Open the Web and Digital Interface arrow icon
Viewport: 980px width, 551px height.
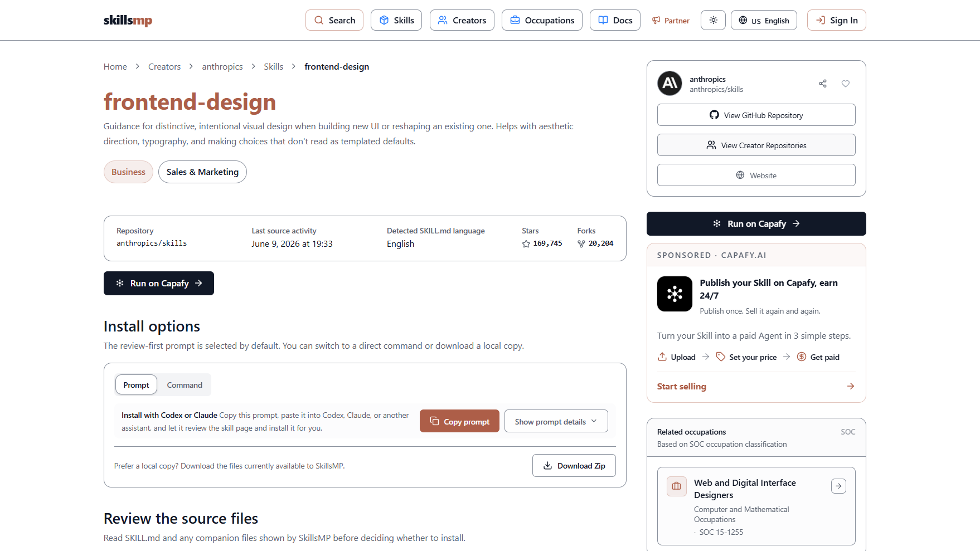[838, 486]
